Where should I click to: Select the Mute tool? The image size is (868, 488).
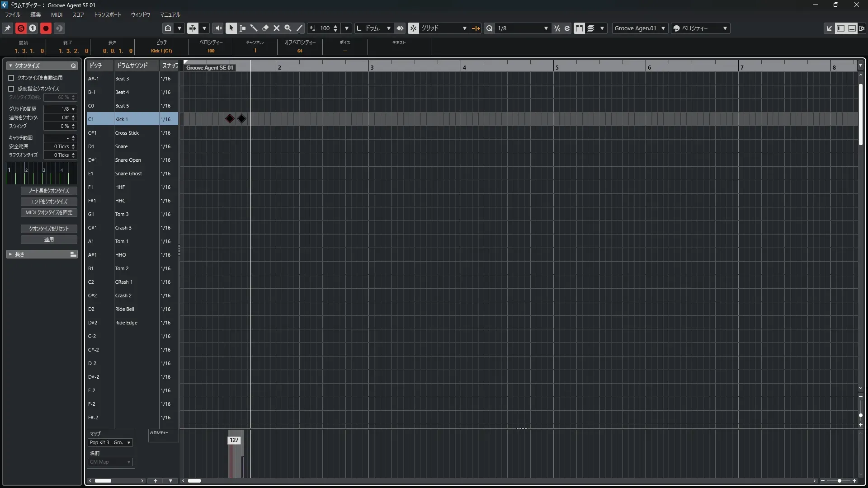point(277,28)
